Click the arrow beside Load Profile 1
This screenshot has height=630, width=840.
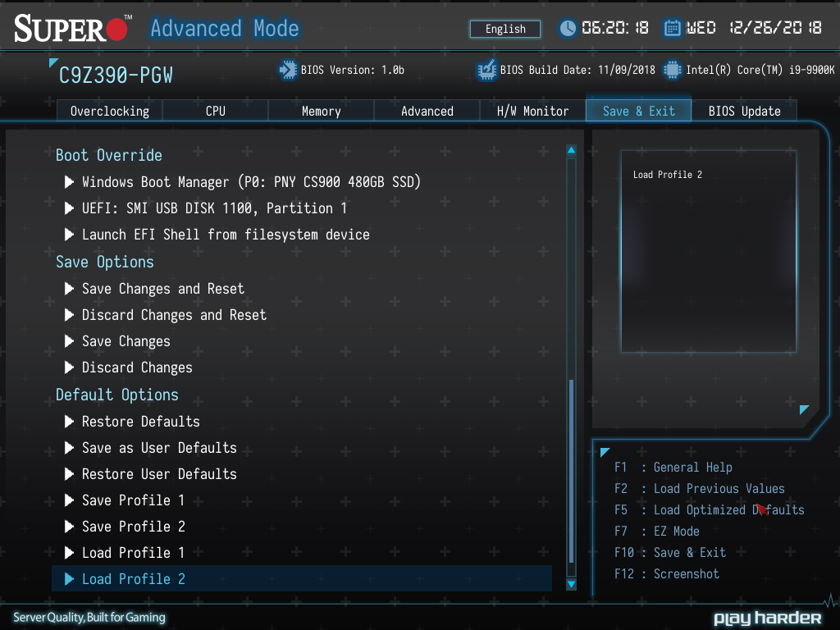(x=69, y=553)
